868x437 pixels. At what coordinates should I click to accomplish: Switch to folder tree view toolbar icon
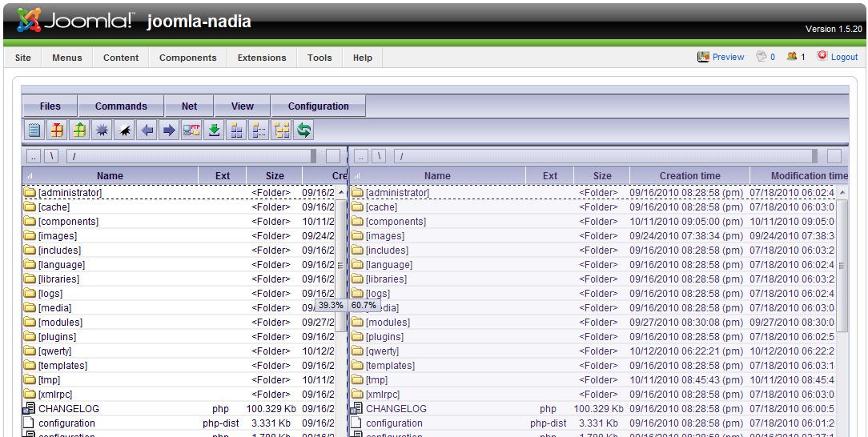[281, 130]
